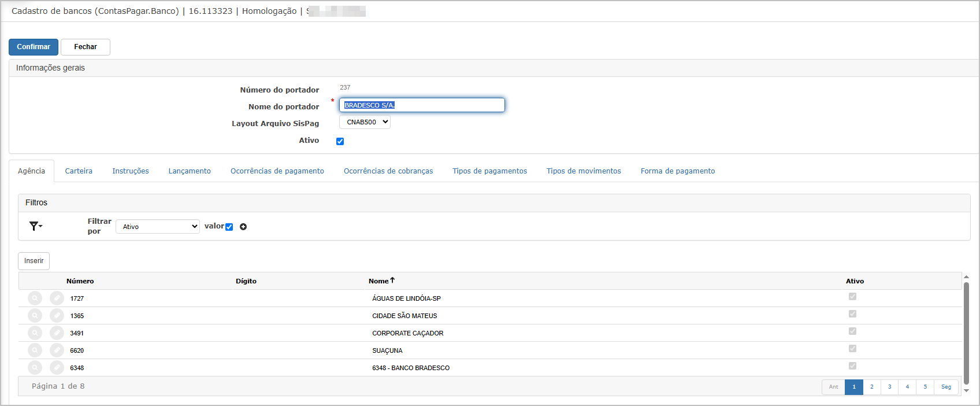Click the Confirmar button
980x406 pixels.
(x=34, y=47)
